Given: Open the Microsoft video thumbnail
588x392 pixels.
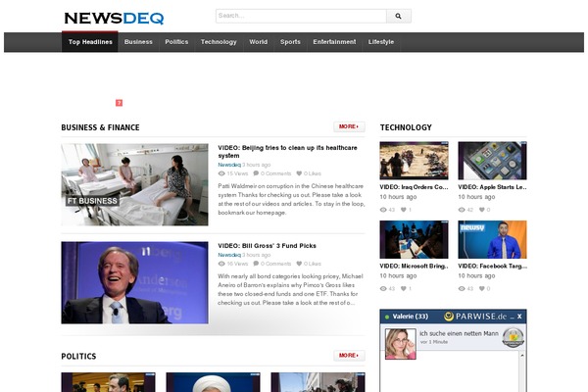Looking at the screenshot, I should (414, 239).
